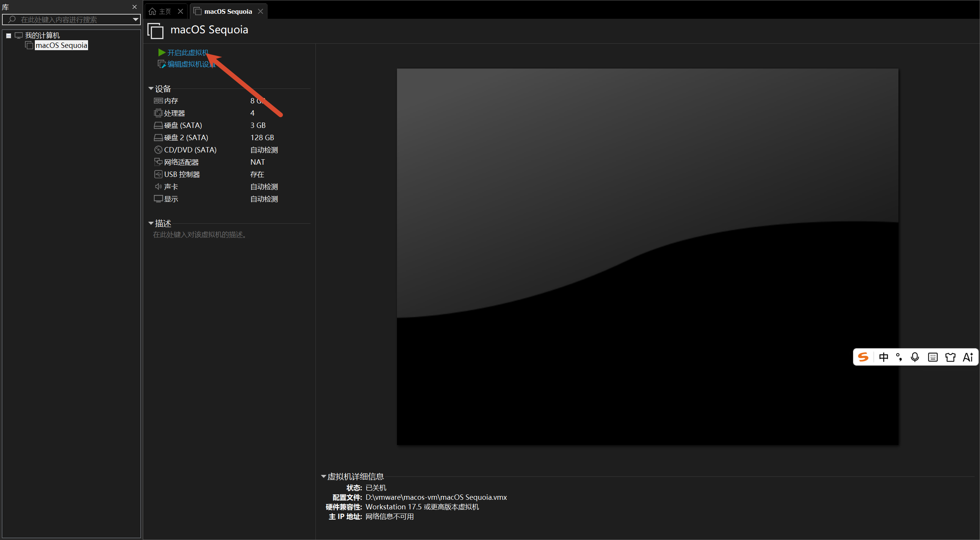Collapse the 描述 section
This screenshot has height=540, width=980.
pyautogui.click(x=151, y=223)
